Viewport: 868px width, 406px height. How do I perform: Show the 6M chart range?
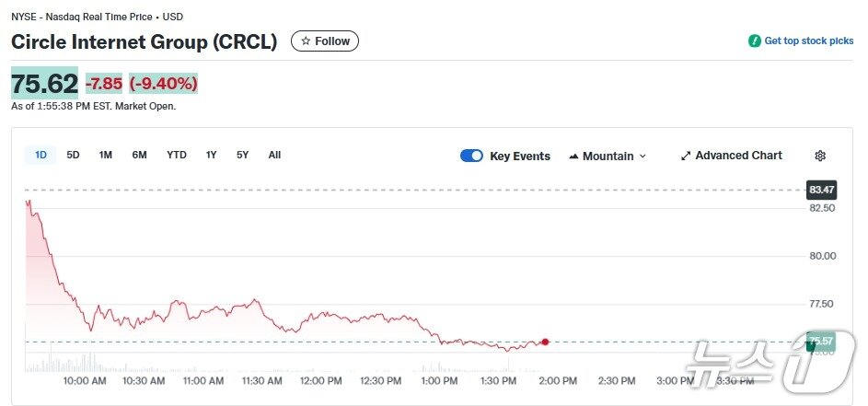pos(139,155)
